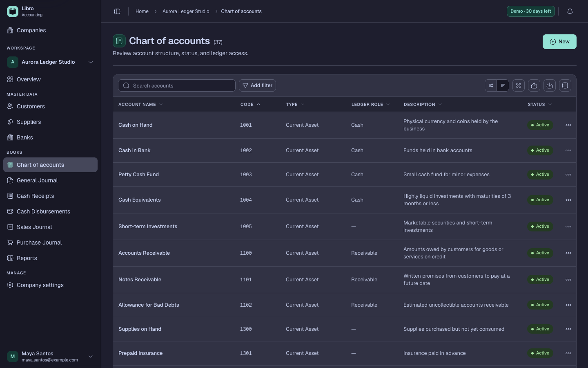The image size is (588, 368).
Task: Open row actions for Cash Equivalents
Action: click(568, 200)
